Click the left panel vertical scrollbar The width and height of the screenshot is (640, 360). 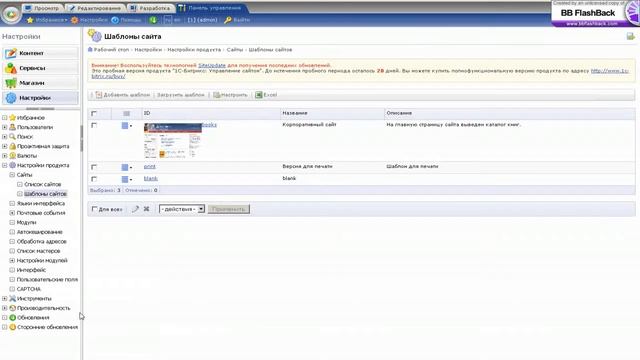(81, 139)
